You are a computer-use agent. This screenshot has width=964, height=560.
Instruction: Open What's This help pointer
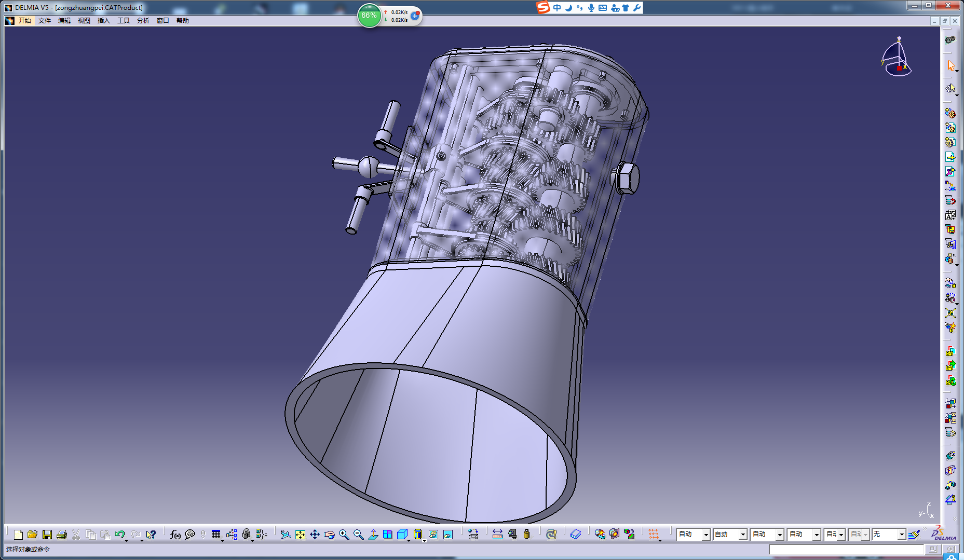point(151,534)
